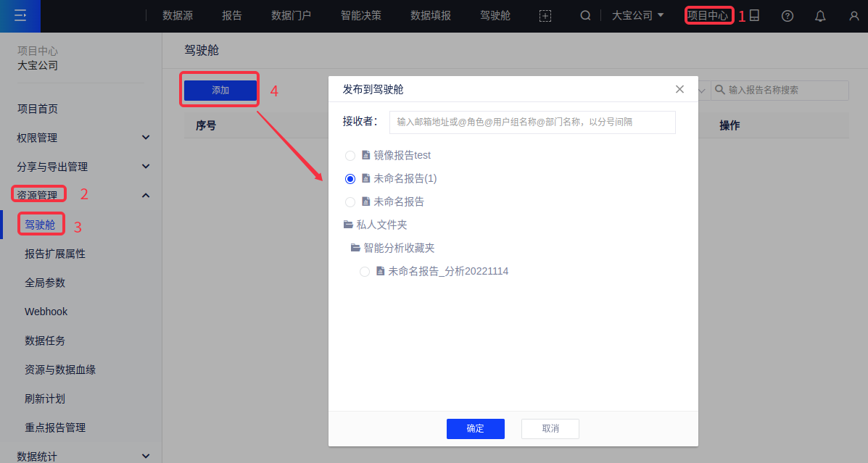The image size is (868, 463).
Task: Select the 未命名报告(1) radio button
Action: click(x=350, y=179)
